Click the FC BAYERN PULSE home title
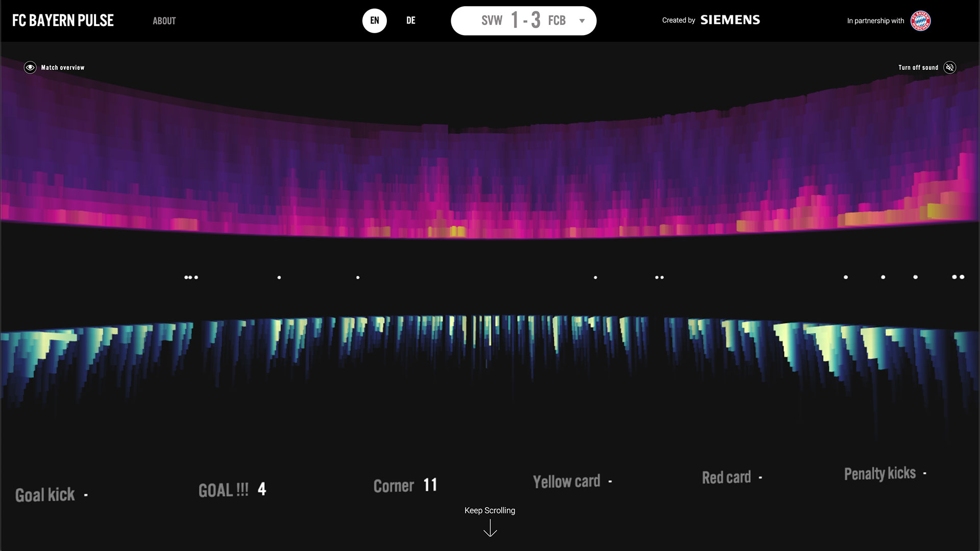 point(63,20)
